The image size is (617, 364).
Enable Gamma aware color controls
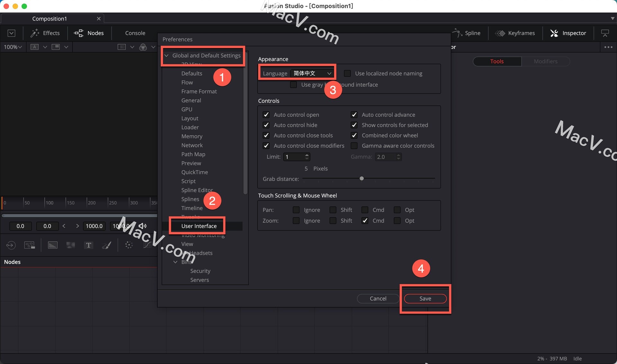[355, 146]
